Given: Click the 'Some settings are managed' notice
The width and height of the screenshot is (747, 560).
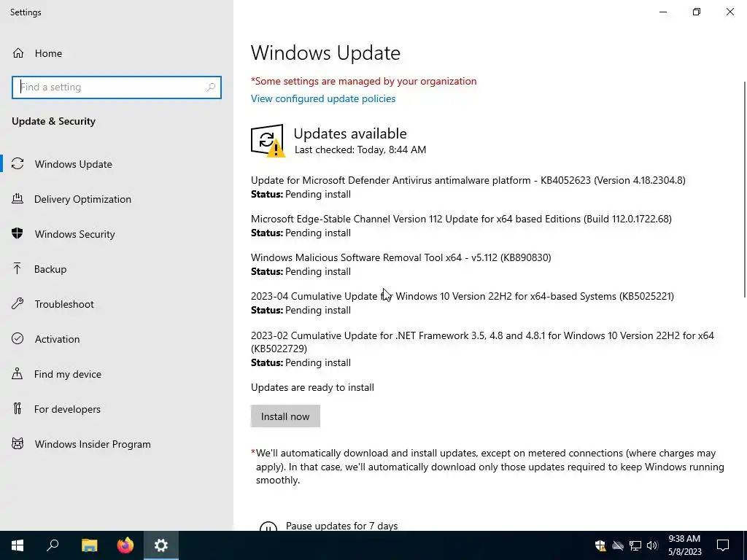Looking at the screenshot, I should coord(363,81).
